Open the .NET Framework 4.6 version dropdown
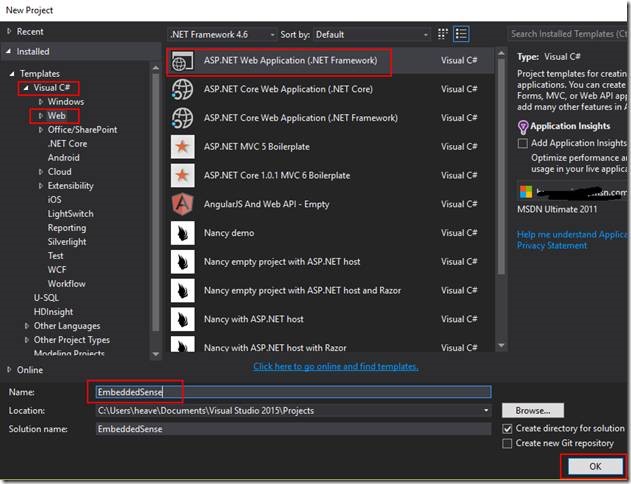631x484 pixels. [223, 35]
